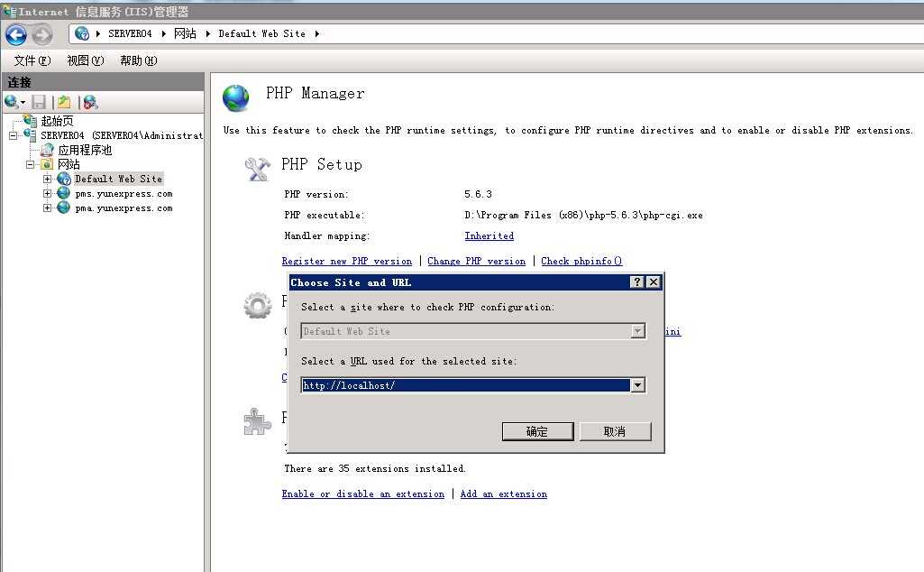Click breadcrumb arrow after SERVER04
Image resolution: width=924 pixels, height=572 pixels.
[x=163, y=33]
